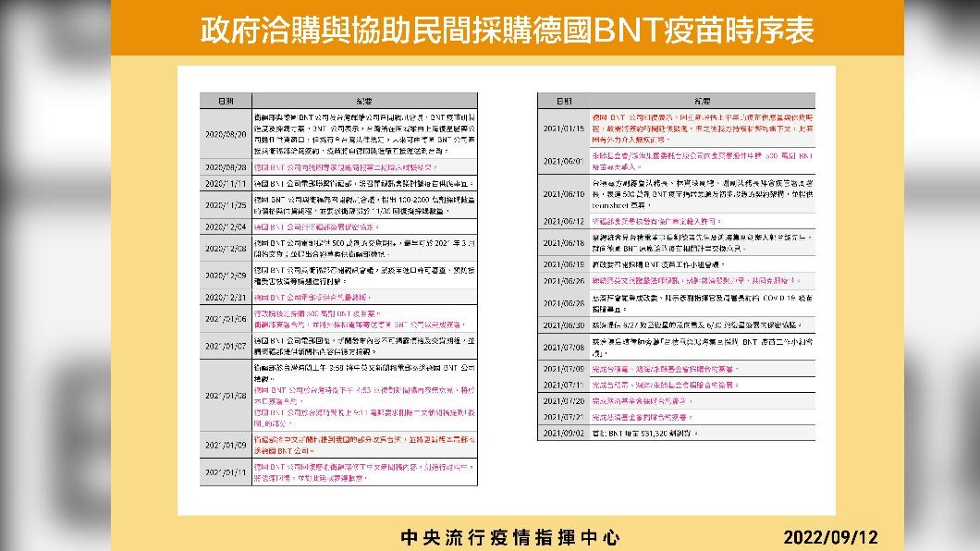Select the 2020/11/25 date cell
The image size is (980, 551).
point(226,205)
